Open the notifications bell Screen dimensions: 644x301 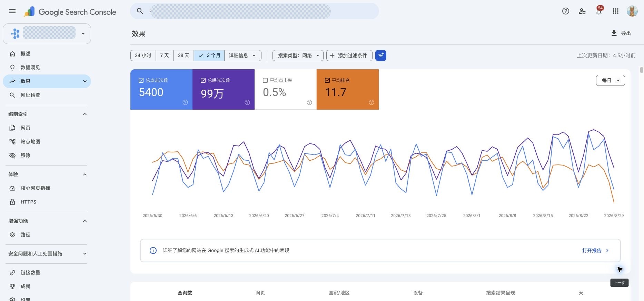599,11
